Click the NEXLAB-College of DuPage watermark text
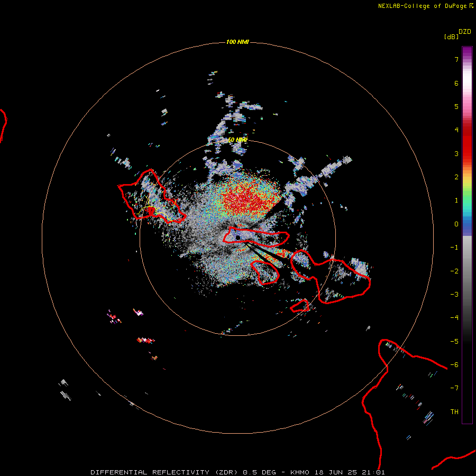The image size is (476, 476). pyautogui.click(x=425, y=6)
